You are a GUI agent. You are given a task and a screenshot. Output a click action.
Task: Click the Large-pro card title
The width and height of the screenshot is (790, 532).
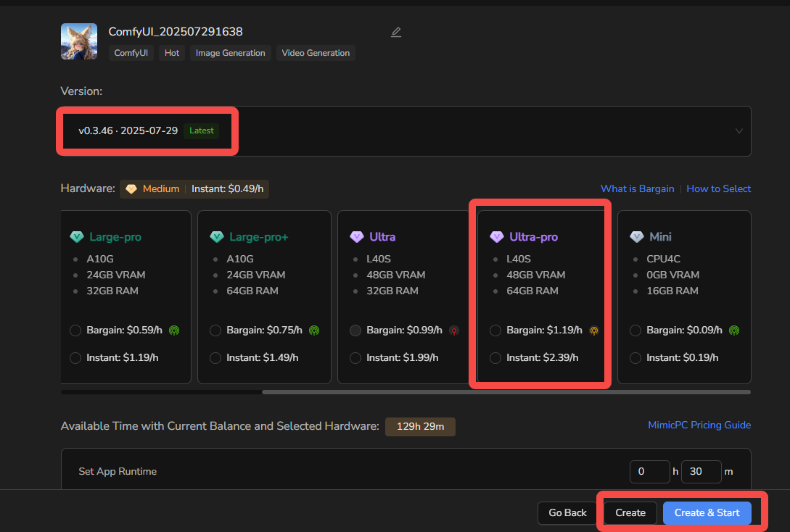tap(115, 237)
